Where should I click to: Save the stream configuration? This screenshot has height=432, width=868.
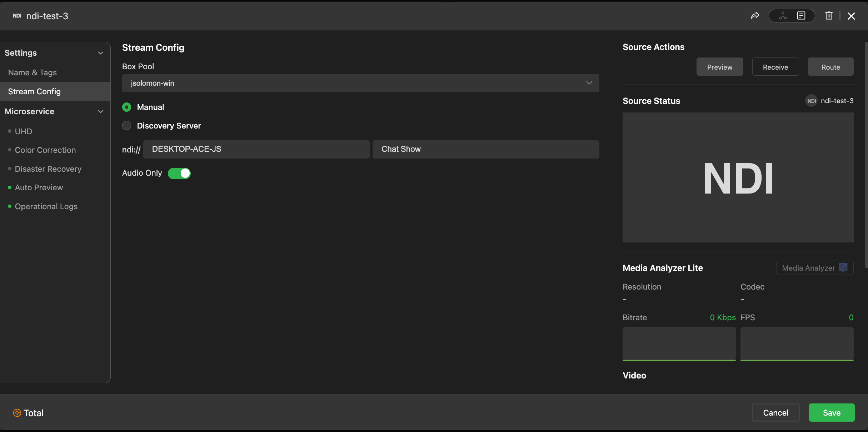pos(832,413)
